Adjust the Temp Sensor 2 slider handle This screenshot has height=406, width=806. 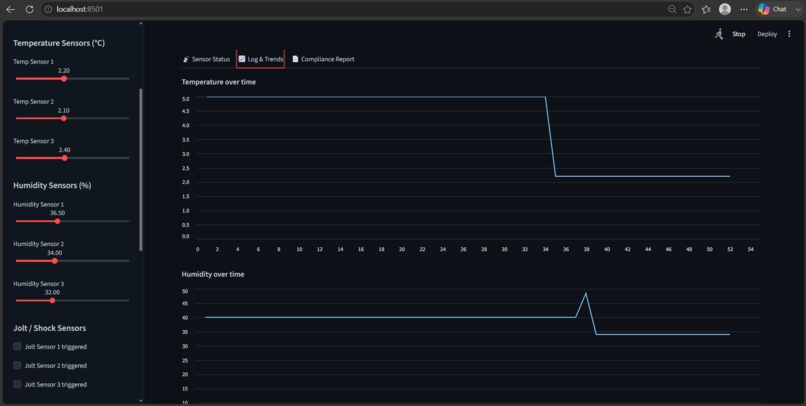click(x=63, y=118)
